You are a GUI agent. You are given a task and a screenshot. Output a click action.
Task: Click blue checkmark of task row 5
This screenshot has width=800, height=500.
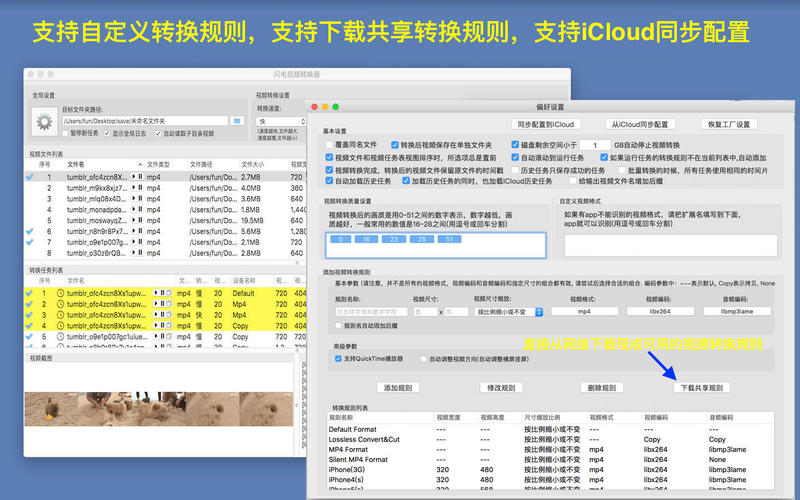(30, 337)
